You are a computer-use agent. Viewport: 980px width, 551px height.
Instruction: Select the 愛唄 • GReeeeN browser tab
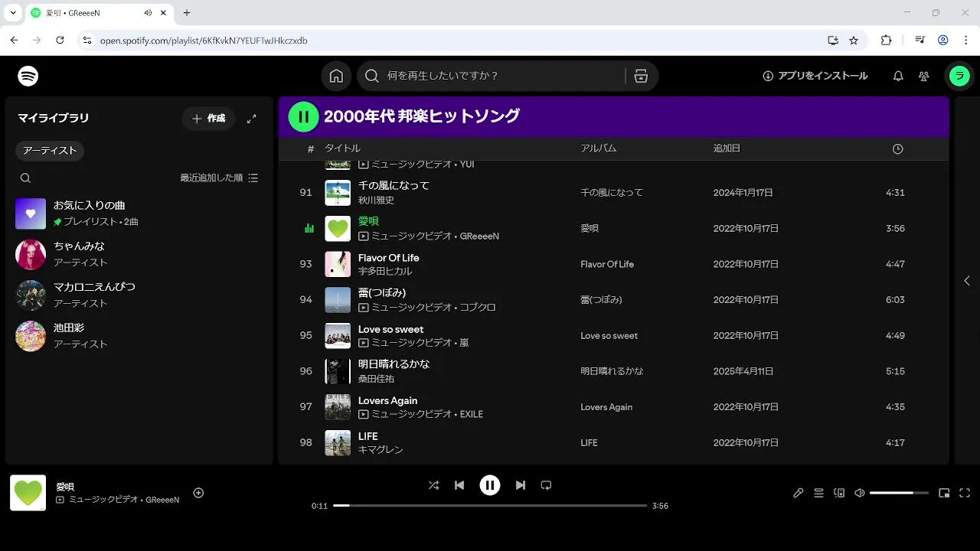pyautogui.click(x=101, y=13)
